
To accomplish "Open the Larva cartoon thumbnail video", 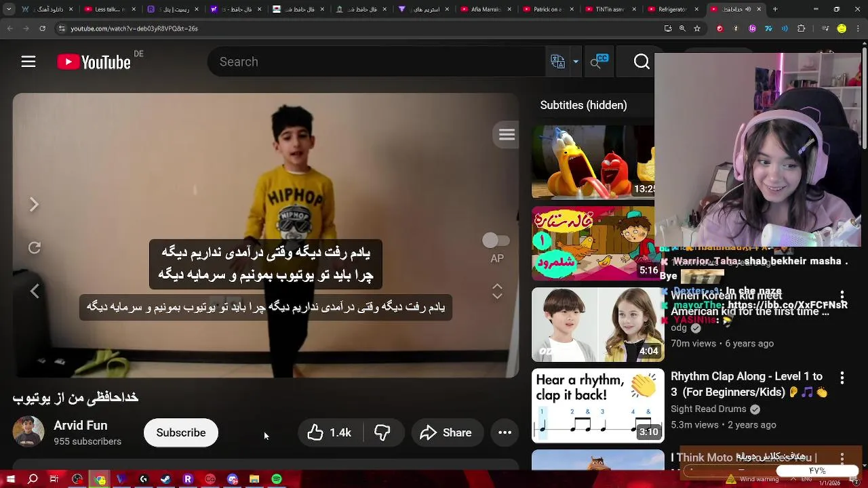I will pyautogui.click(x=593, y=161).
